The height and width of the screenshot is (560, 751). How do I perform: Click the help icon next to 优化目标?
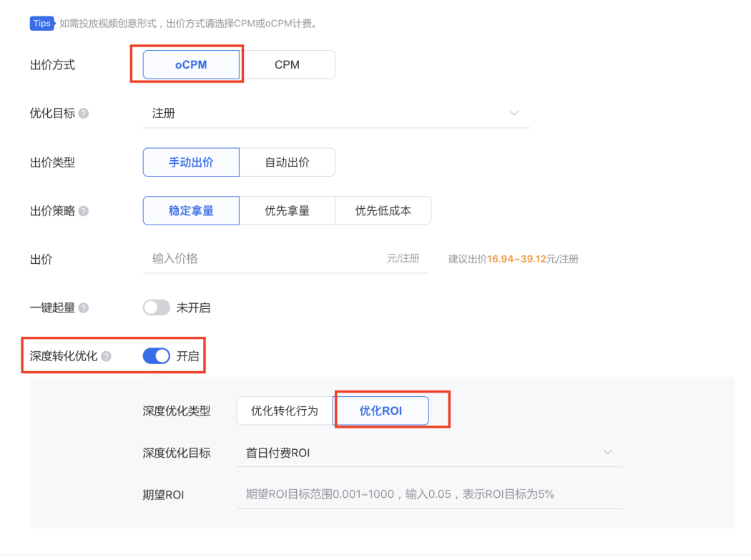tap(84, 114)
